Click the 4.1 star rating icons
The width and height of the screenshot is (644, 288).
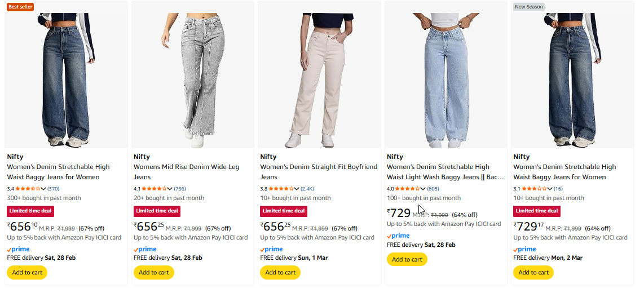pyautogui.click(x=154, y=188)
